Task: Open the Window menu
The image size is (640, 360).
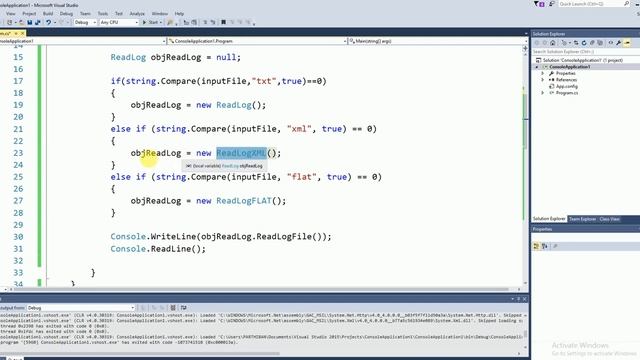Action: point(160,13)
